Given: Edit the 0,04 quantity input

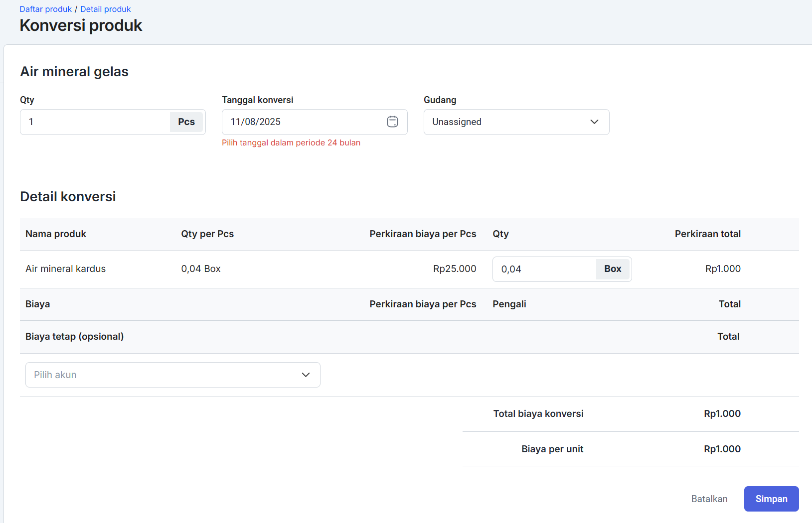Looking at the screenshot, I should coord(544,269).
